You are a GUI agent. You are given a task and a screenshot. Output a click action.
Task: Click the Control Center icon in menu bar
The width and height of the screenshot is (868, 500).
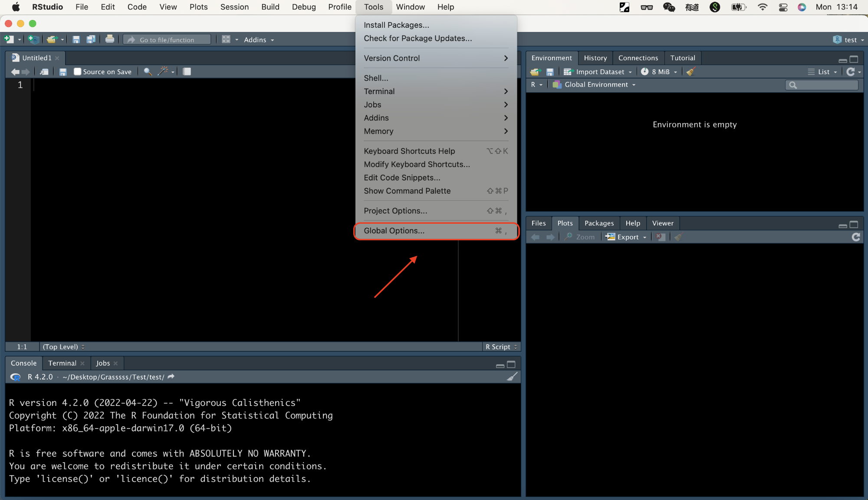[783, 7]
